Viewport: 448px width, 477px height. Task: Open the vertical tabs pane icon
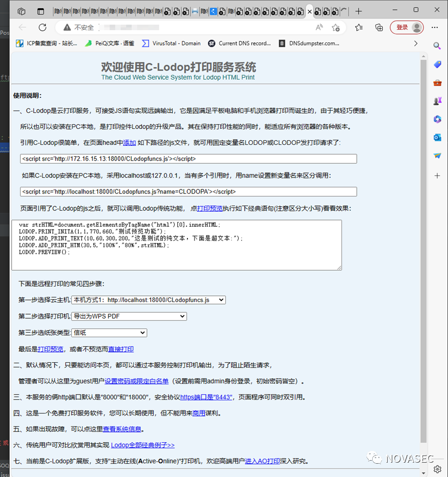coord(40,12)
